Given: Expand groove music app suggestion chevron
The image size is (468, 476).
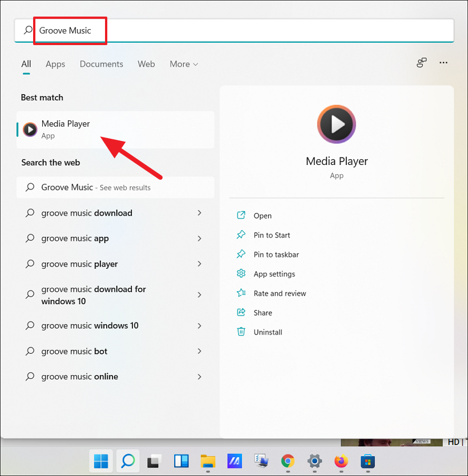Looking at the screenshot, I should tap(199, 239).
